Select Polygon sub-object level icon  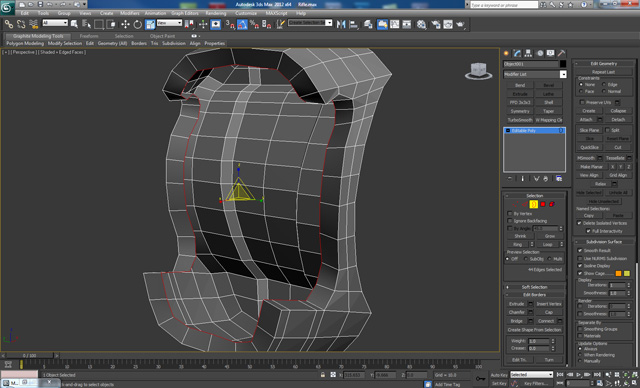(543, 204)
